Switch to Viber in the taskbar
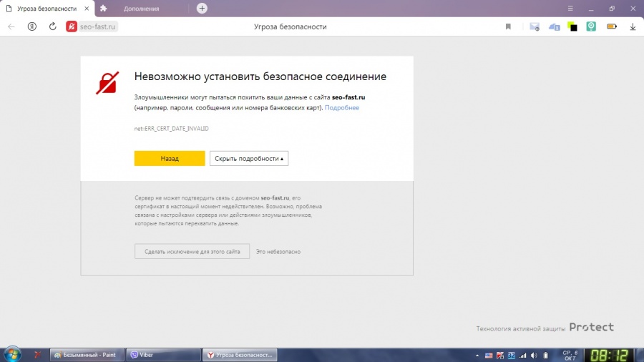The width and height of the screenshot is (644, 362). click(x=163, y=355)
